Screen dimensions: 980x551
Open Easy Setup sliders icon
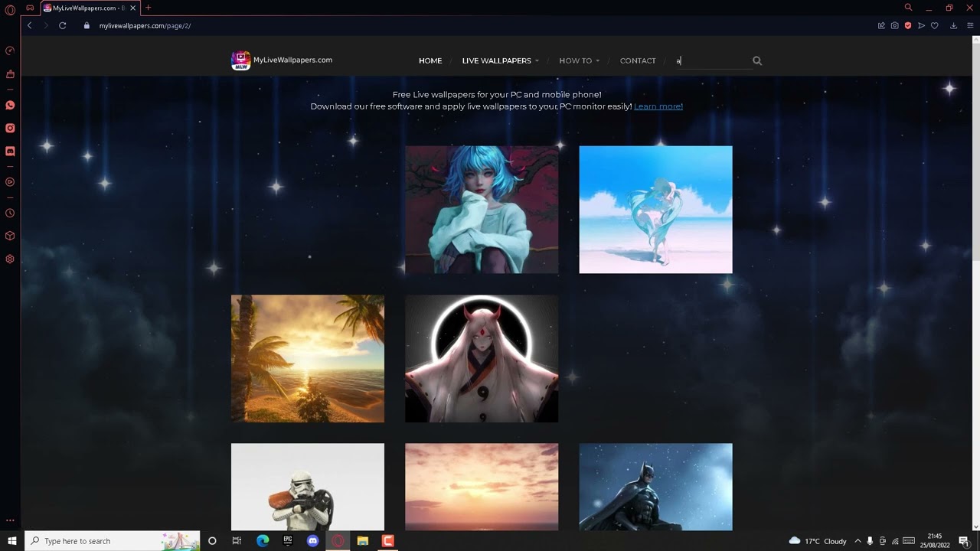pos(970,25)
